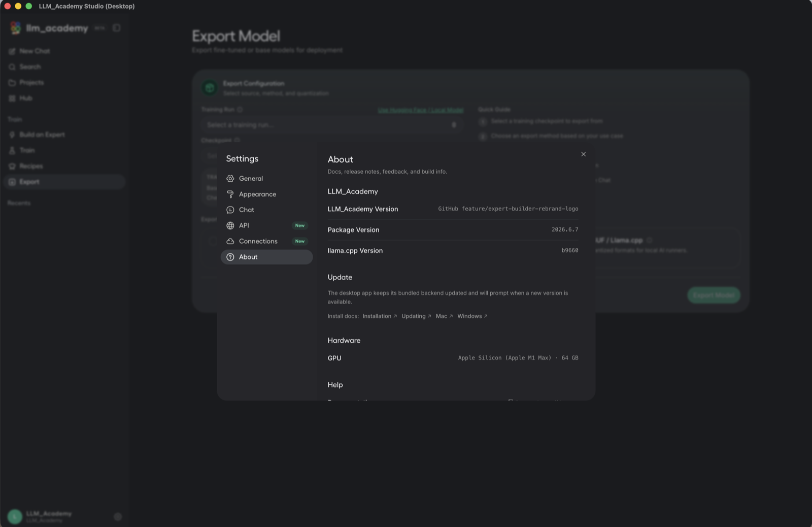This screenshot has height=527, width=812.
Task: Select the Export item in the sidebar
Action: coord(64,182)
